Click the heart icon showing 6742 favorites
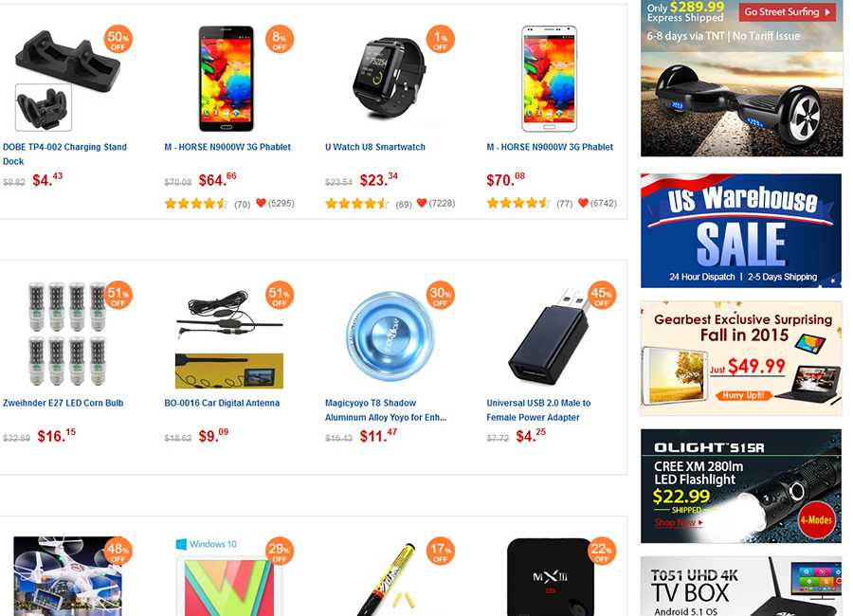The width and height of the screenshot is (853, 616). click(x=583, y=203)
